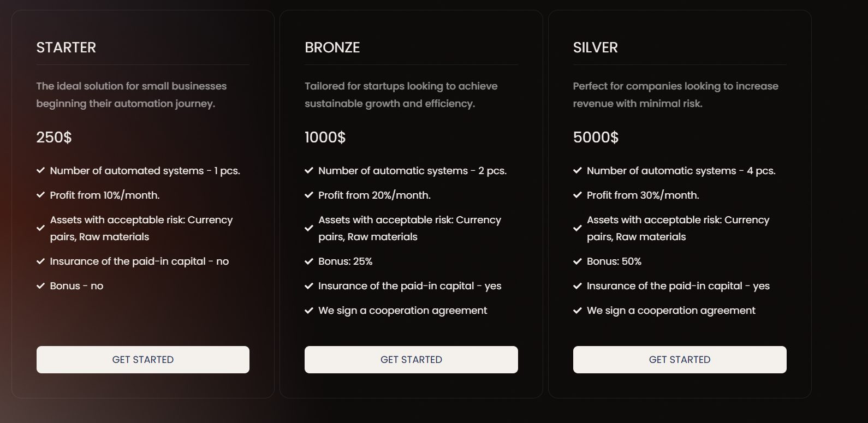Screen dimensions: 868x423
Task: Click the 1000$ price label
Action: 325,137
